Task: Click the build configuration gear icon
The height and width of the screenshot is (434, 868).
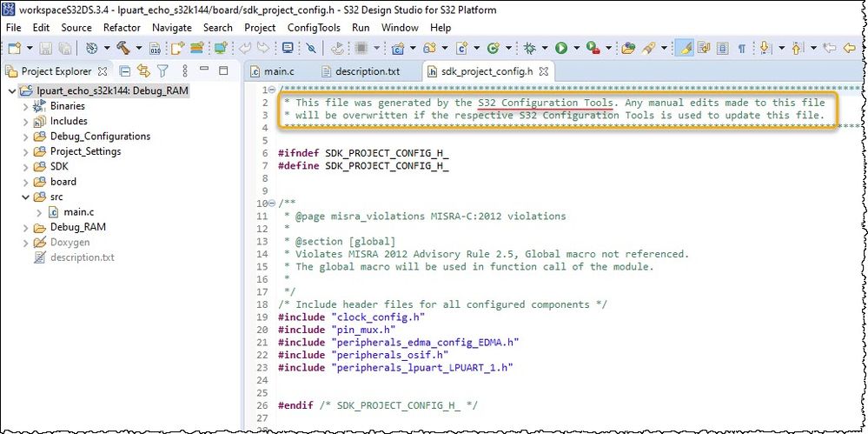Action: click(91, 48)
